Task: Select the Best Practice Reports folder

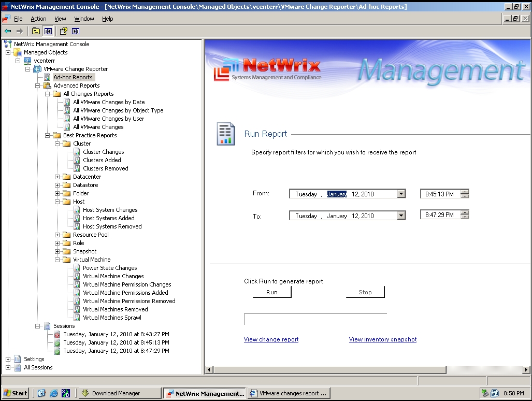Action: click(90, 135)
